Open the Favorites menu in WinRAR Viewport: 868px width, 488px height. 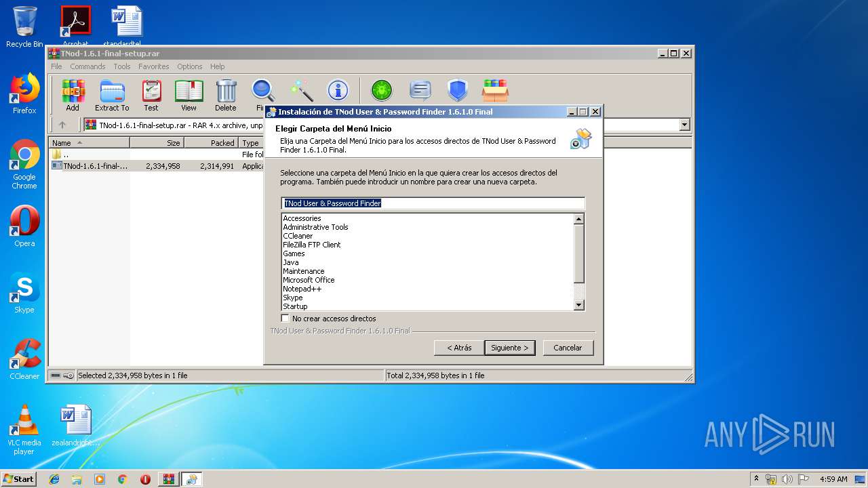pos(154,66)
